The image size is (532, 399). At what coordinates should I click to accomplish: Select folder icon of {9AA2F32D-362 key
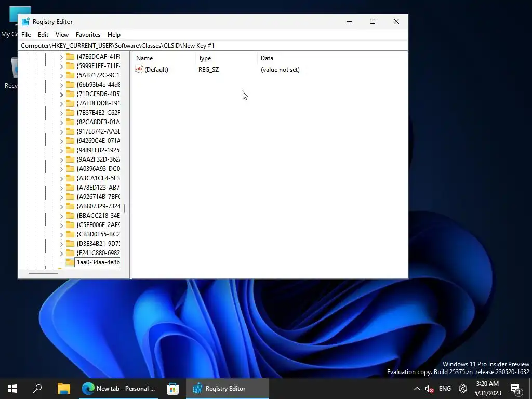pyautogui.click(x=70, y=159)
